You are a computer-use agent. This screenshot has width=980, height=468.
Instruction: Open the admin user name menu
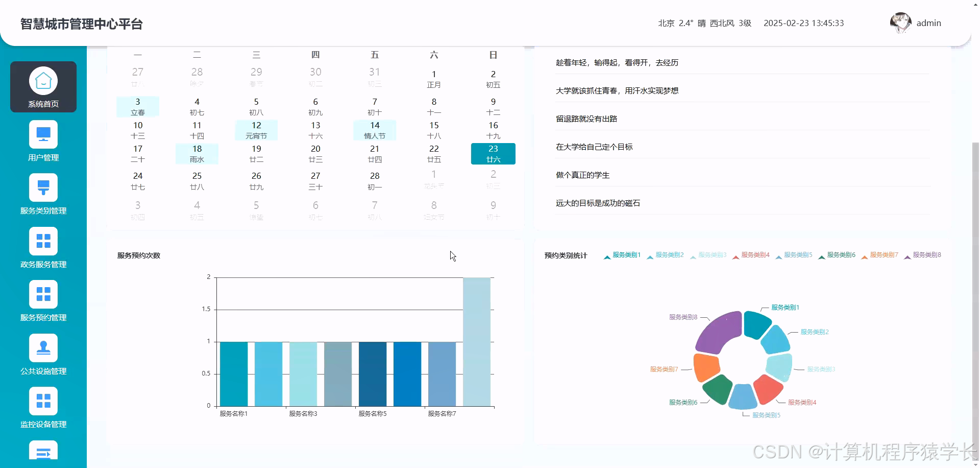click(x=928, y=23)
